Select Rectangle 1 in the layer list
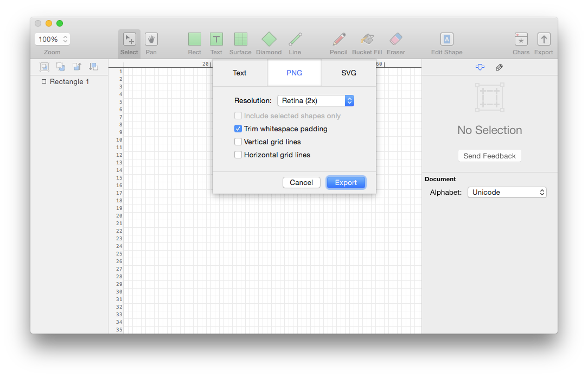 pos(69,82)
